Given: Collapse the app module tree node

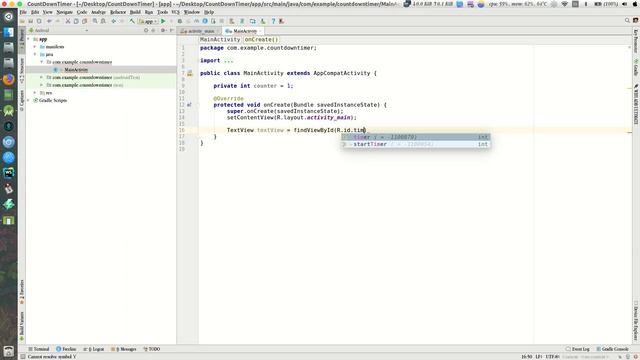Looking at the screenshot, I should point(29,39).
